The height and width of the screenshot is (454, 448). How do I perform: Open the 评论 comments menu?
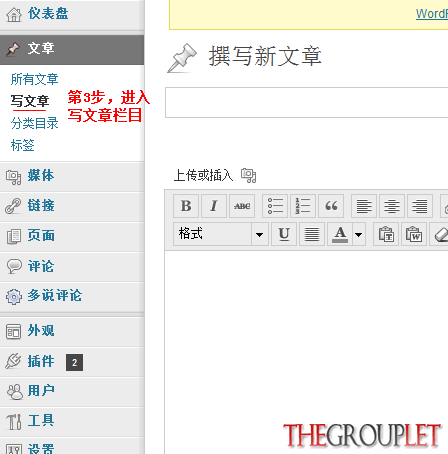(x=72, y=267)
